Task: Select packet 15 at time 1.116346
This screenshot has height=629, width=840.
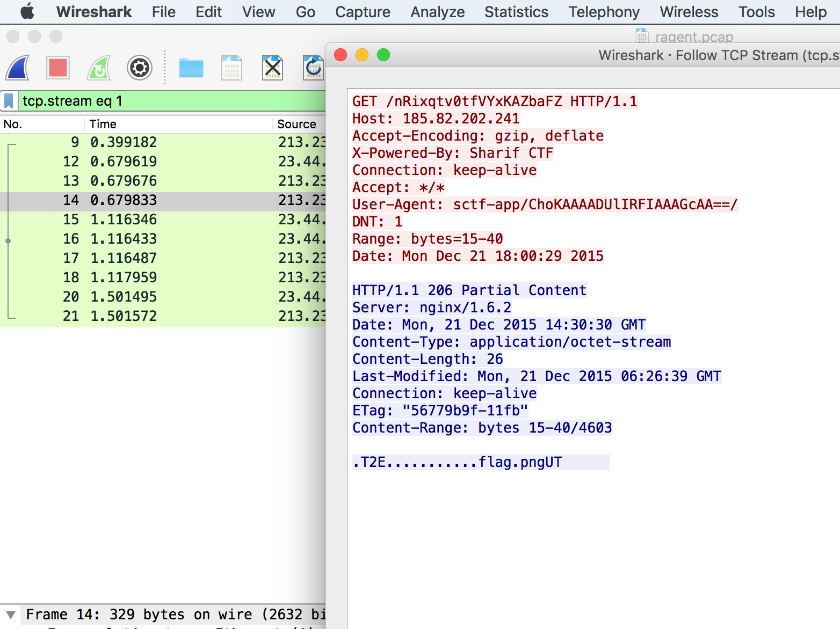Action: 163,220
